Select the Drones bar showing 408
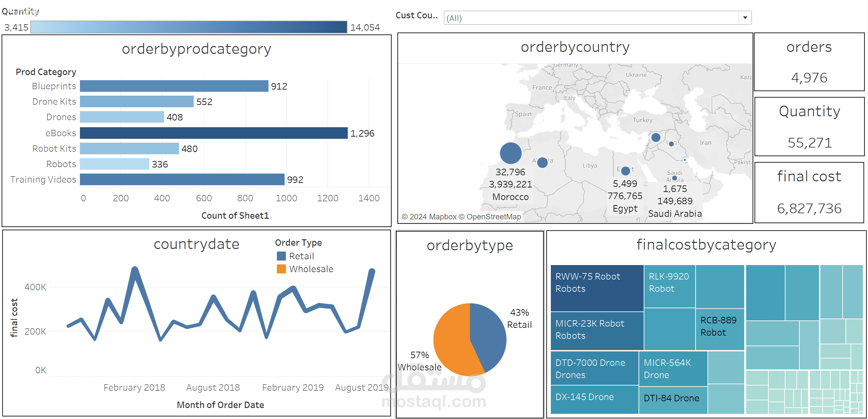Viewport: 868px width, 419px height. [x=122, y=117]
